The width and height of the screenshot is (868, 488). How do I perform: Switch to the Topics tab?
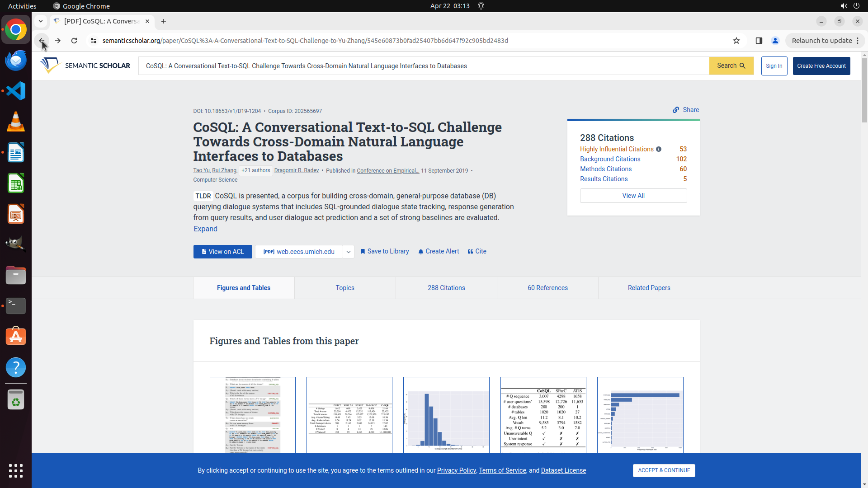345,288
